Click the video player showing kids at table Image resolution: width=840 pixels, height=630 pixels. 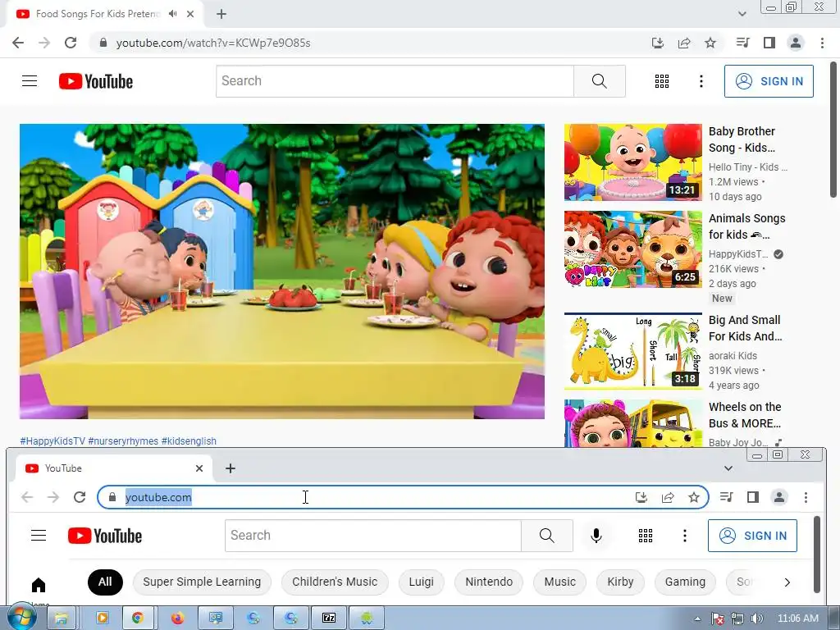282,271
